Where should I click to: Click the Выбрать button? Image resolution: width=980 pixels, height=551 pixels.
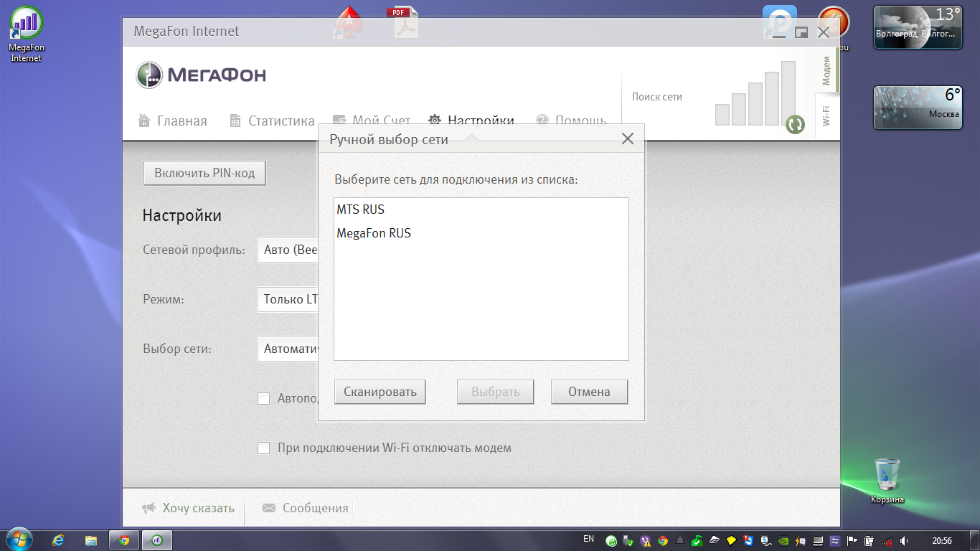[496, 392]
